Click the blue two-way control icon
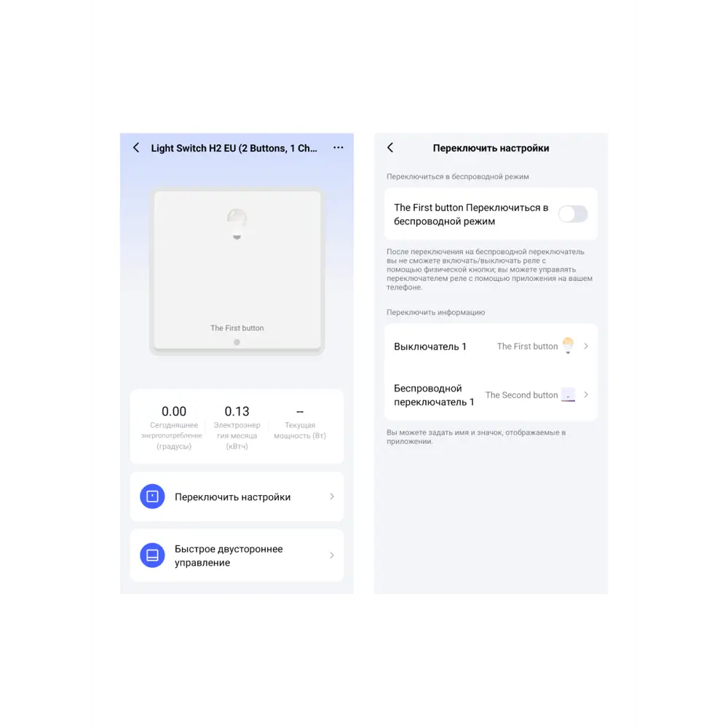Image resolution: width=728 pixels, height=728 pixels. [152, 555]
